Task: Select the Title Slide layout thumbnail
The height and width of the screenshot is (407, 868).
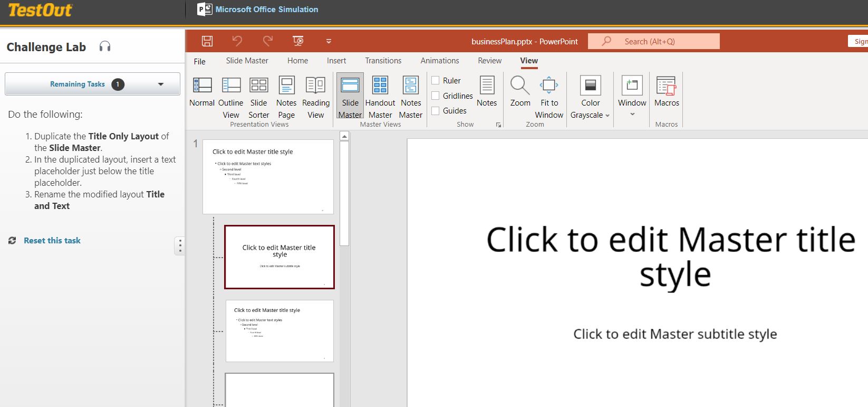Action: click(x=279, y=257)
